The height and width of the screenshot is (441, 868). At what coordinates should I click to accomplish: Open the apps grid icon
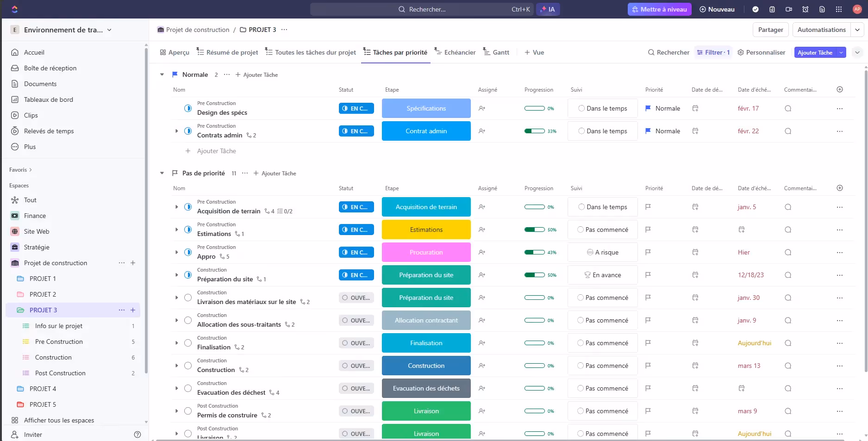tap(839, 9)
